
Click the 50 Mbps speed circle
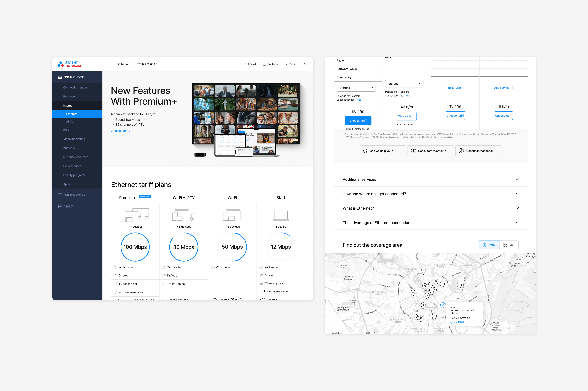click(x=232, y=247)
